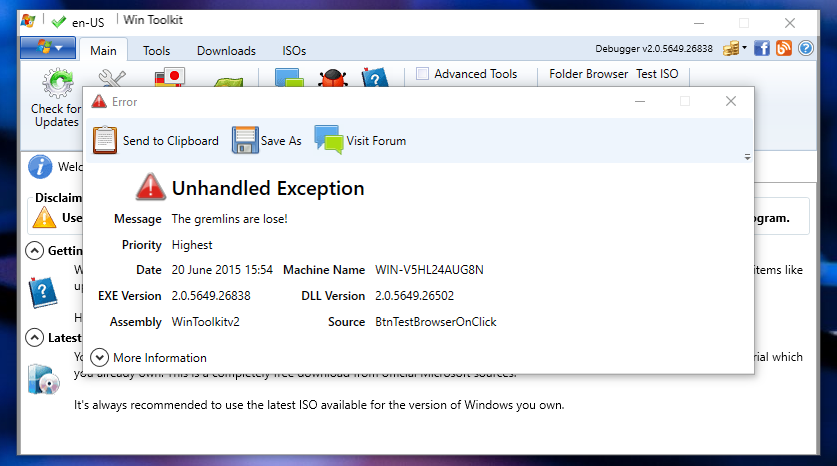Click the en-US language label
This screenshot has width=837, height=466.
88,23
